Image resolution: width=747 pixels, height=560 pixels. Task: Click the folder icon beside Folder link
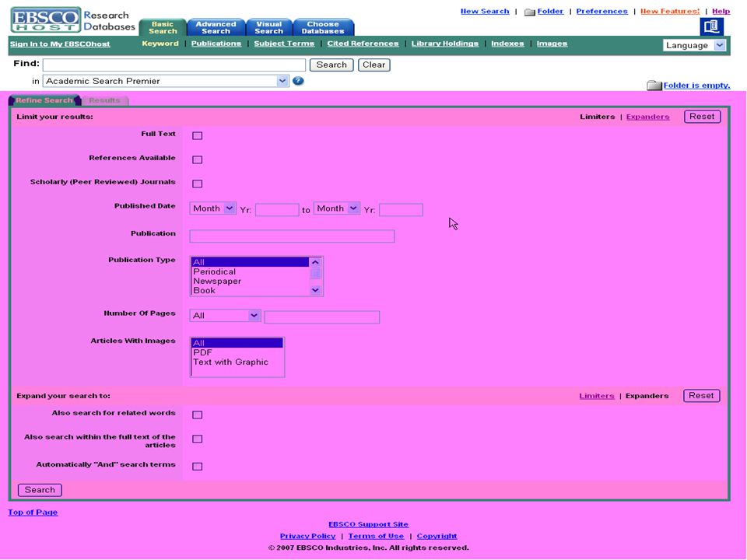529,12
